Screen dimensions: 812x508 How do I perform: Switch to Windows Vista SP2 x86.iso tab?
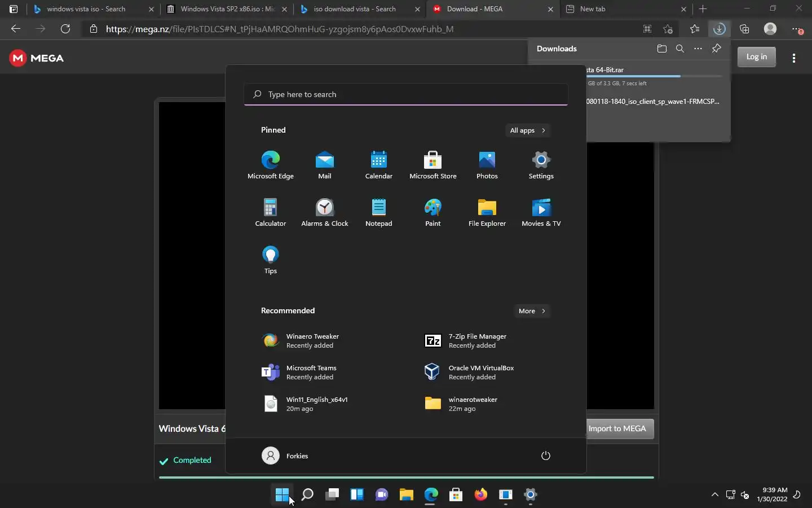(x=227, y=9)
